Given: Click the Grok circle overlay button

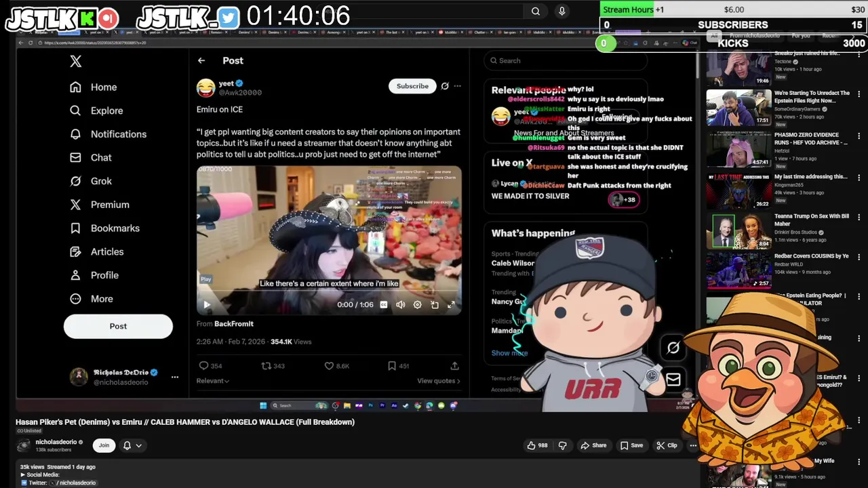Looking at the screenshot, I should tap(673, 348).
